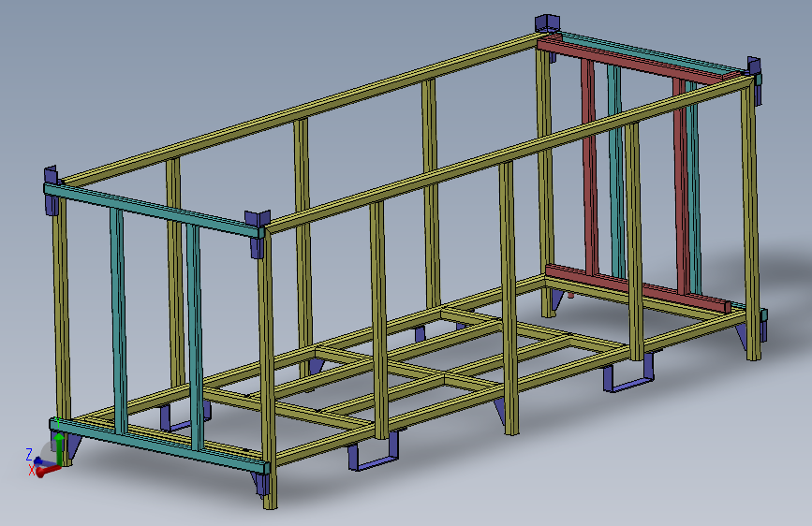Select the teal top crossbar on the far end
This screenshot has height=526, width=812.
click(x=654, y=52)
